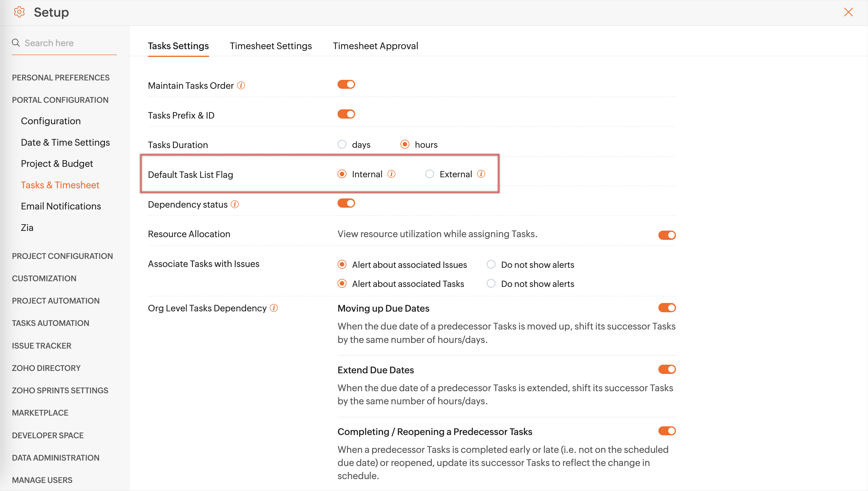Image resolution: width=868 pixels, height=491 pixels.
Task: Click info icon beside Org Level Tasks Dependency
Action: click(274, 308)
